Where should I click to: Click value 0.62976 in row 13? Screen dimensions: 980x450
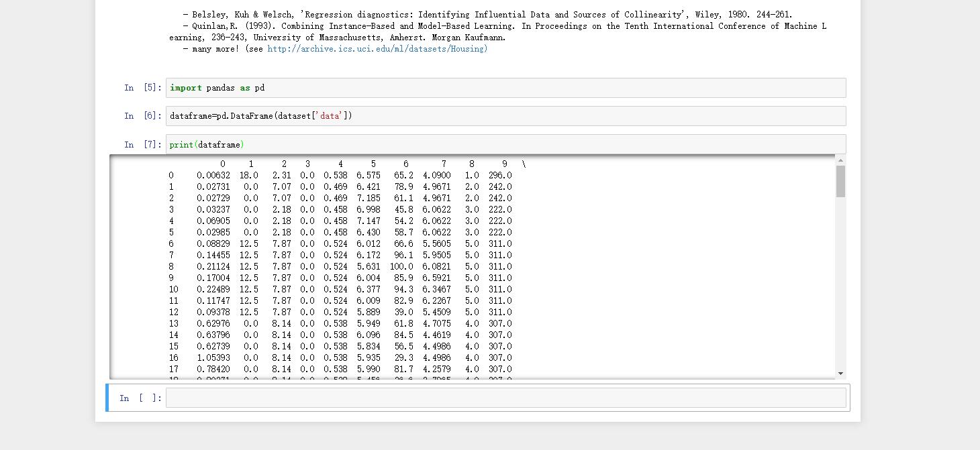coord(213,324)
